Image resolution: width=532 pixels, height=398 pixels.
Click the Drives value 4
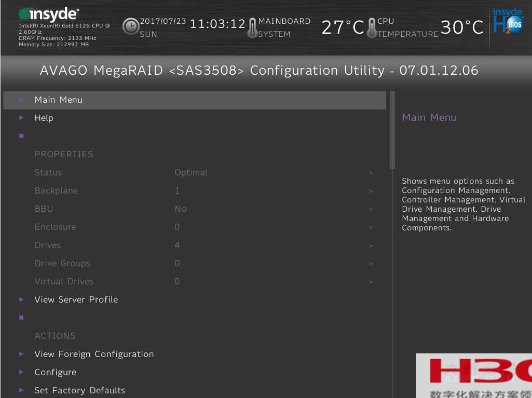pyautogui.click(x=177, y=245)
